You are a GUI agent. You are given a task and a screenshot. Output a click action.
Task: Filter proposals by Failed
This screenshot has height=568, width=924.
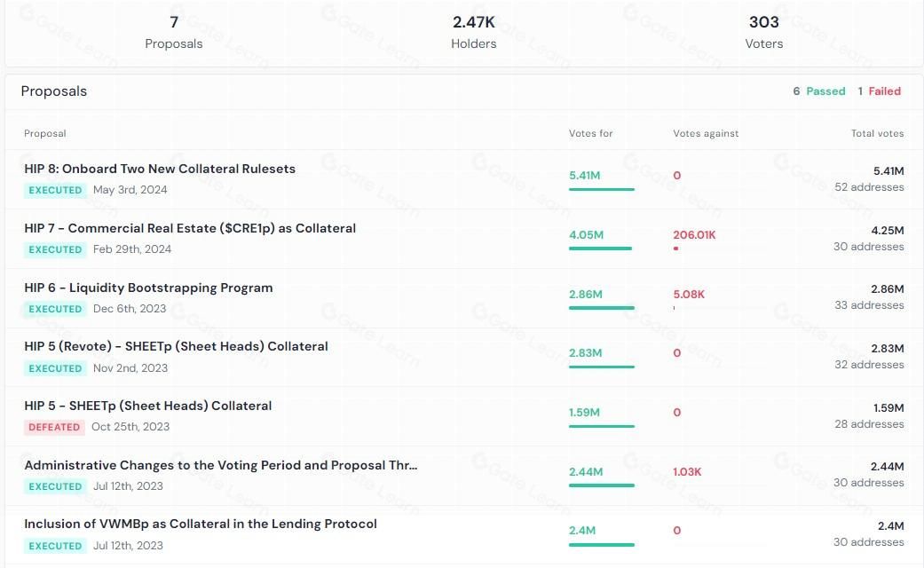coord(879,91)
